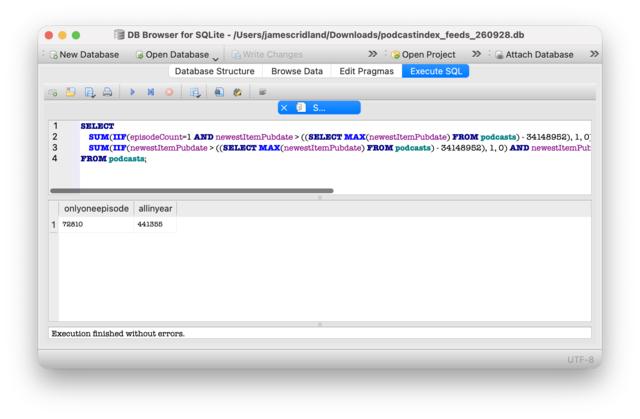The width and height of the screenshot is (640, 419).
Task: Click Write Changes toolbar item
Action: [x=267, y=55]
